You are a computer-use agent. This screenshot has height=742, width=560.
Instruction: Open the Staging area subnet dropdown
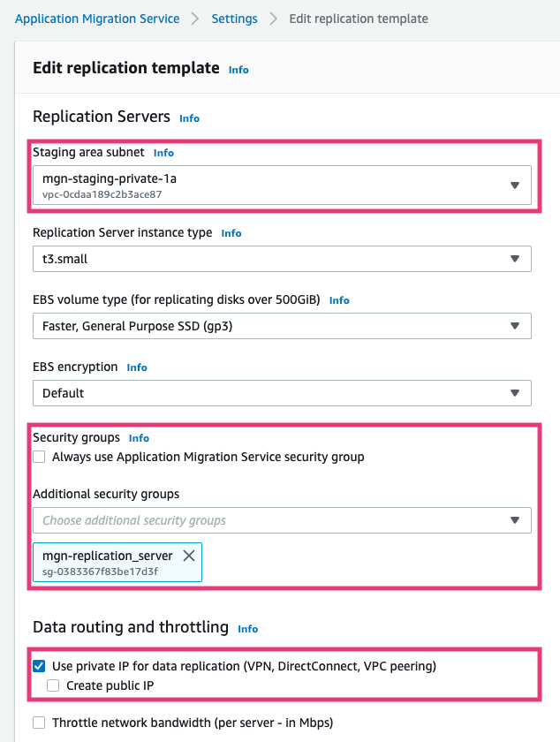515,185
